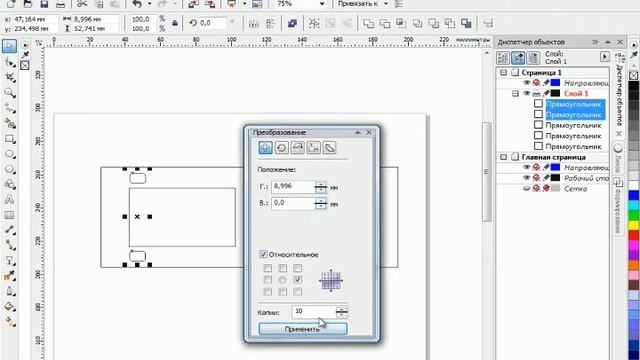640x360 pixels.
Task: Select the Zoom magnifier tool
Action: click(x=9, y=93)
